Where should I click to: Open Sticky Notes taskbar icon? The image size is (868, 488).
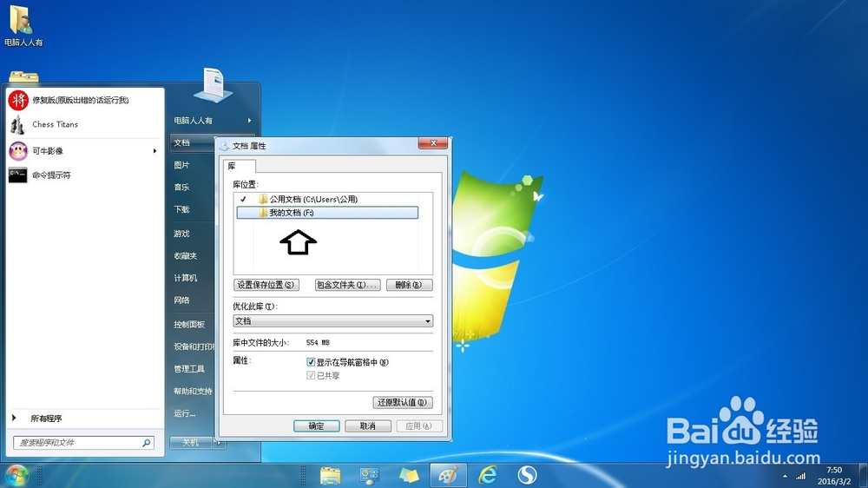point(409,476)
